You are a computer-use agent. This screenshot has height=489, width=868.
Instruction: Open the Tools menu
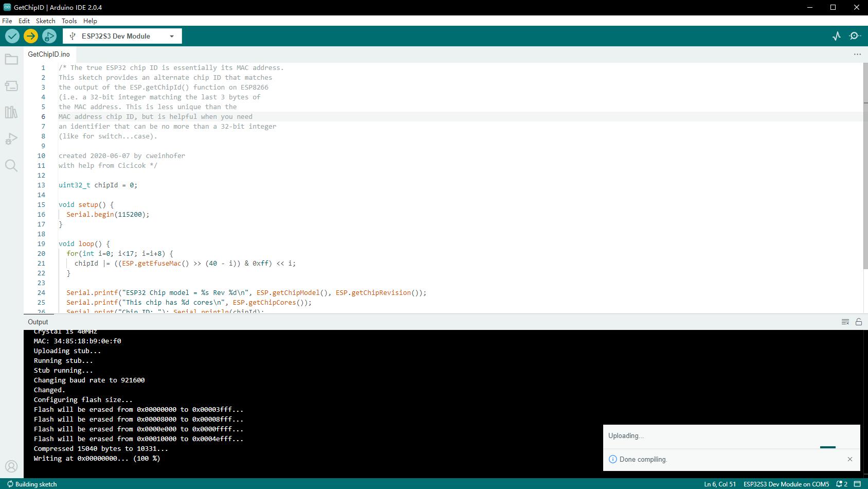point(69,21)
